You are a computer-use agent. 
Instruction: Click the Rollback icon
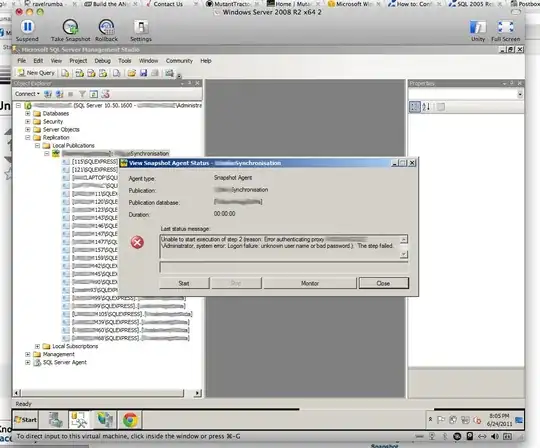(106, 27)
